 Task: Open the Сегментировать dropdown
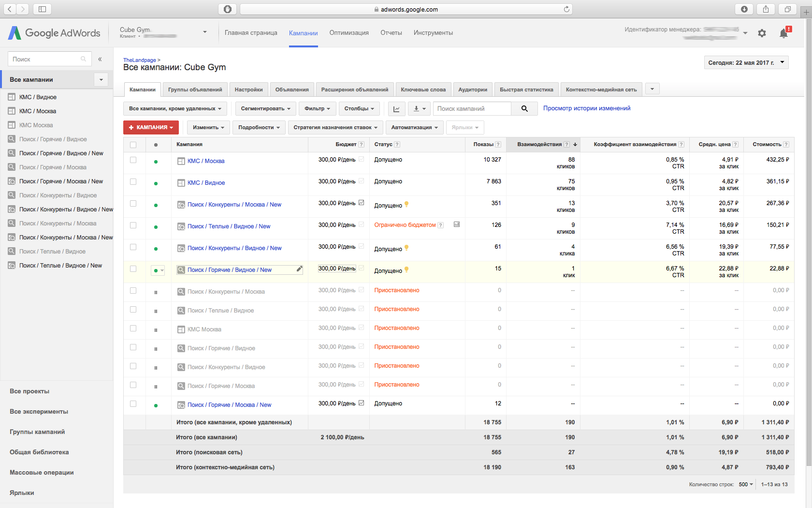(266, 109)
